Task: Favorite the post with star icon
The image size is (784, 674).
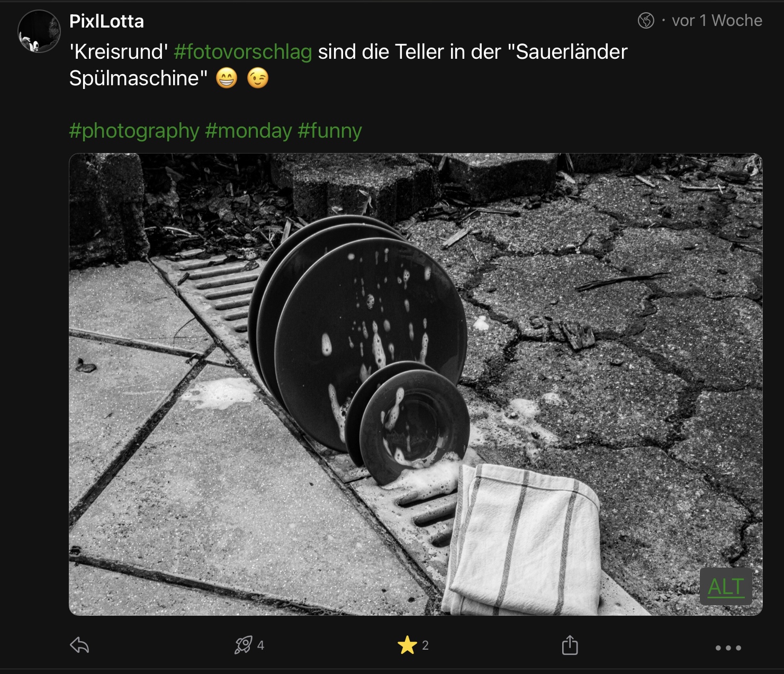Action: pos(407,645)
